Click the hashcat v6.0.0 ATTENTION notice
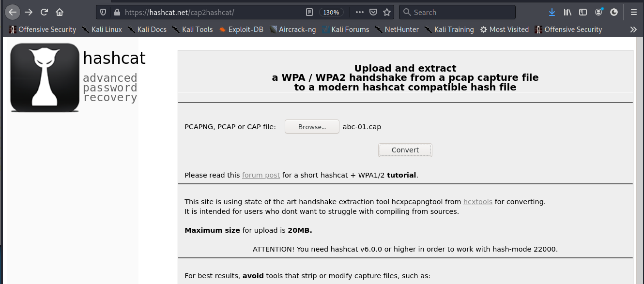Screen dimensions: 644x284 [x=405, y=249]
